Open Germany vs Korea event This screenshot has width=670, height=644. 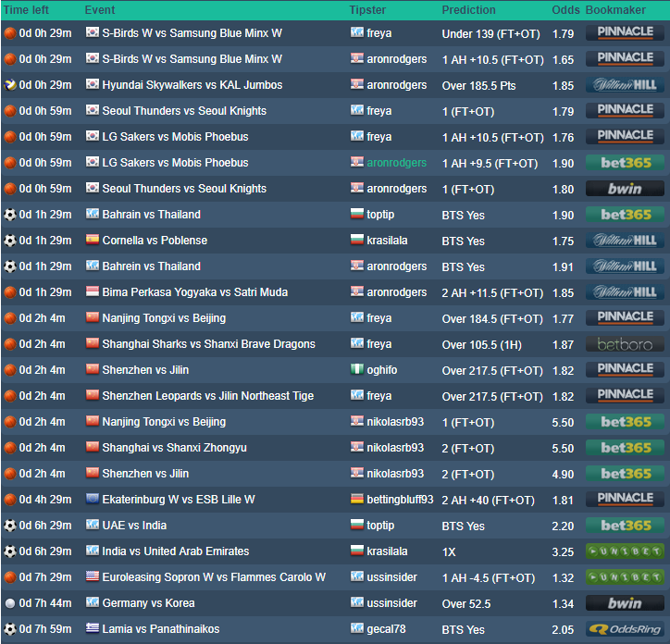tap(148, 603)
